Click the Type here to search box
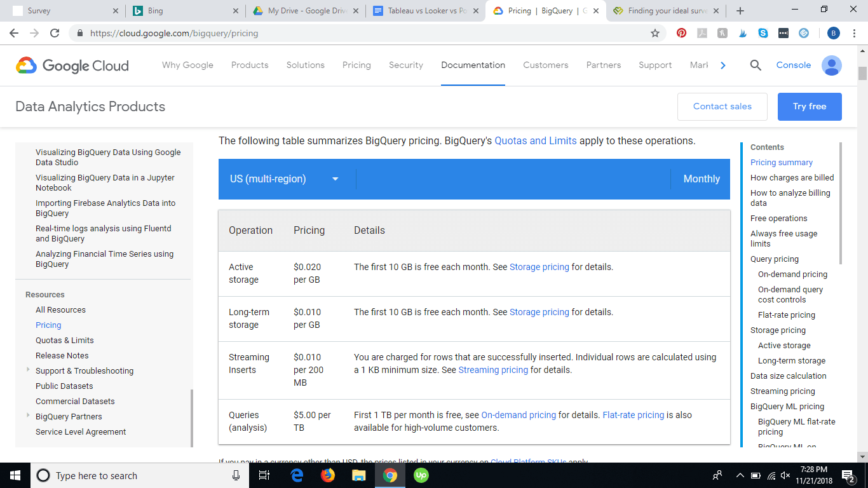 click(140, 475)
